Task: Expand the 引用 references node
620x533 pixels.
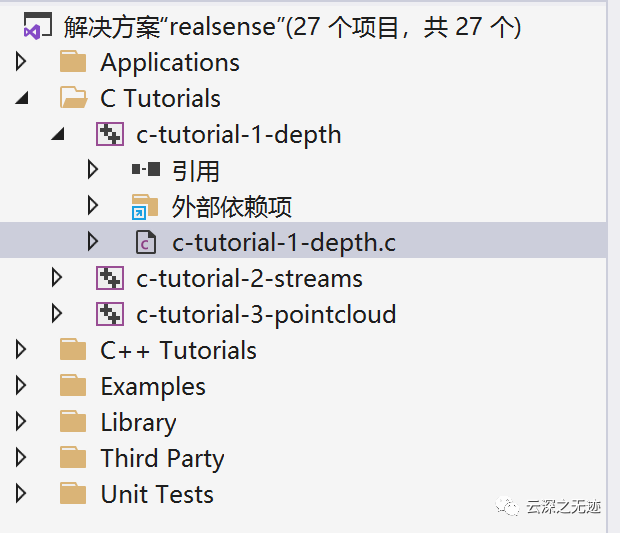Action: click(x=93, y=170)
